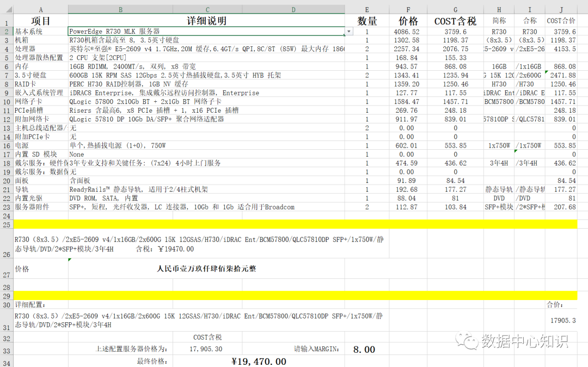Viewport: 588px width, 367px height.
Task: Click the 上述配置服务器价格为： label
Action: tap(132, 349)
